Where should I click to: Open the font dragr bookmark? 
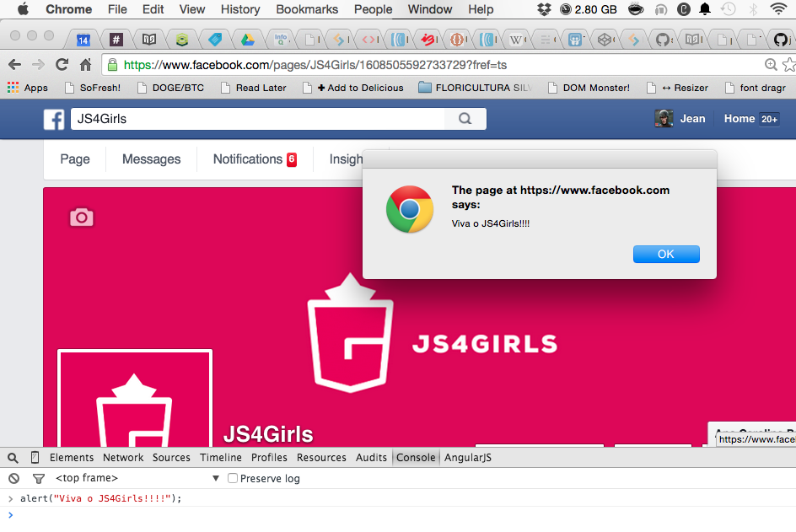[x=756, y=88]
